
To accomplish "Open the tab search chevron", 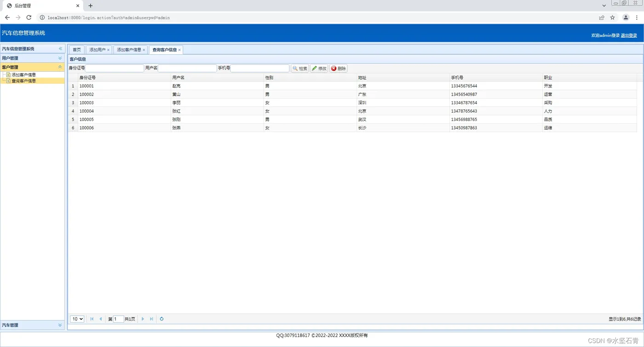I will (x=604, y=6).
